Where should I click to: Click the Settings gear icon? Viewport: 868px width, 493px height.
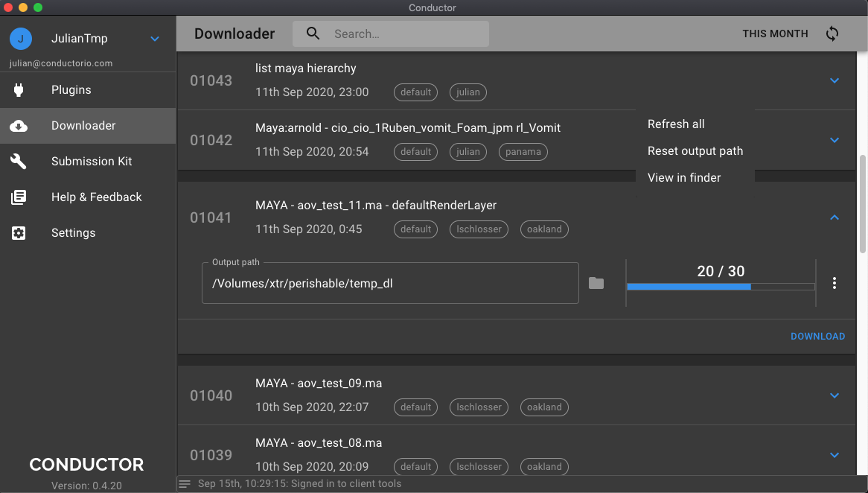tap(19, 232)
